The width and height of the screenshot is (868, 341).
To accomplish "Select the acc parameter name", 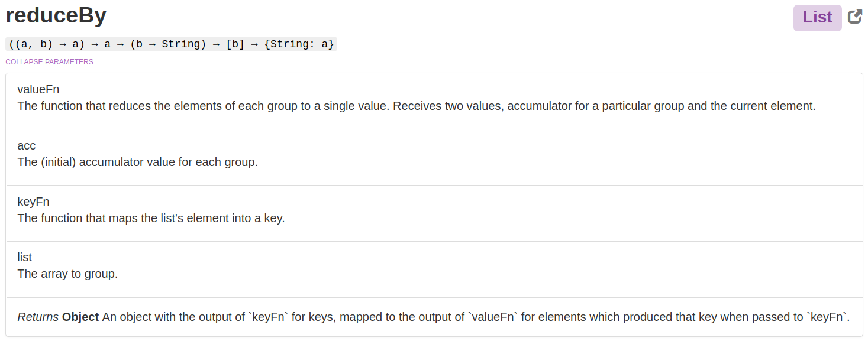I will pos(27,145).
